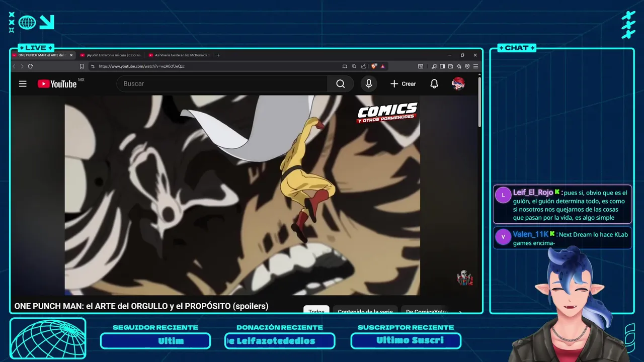
Task: Click Valen_11K's chat message
Action: pos(562,238)
